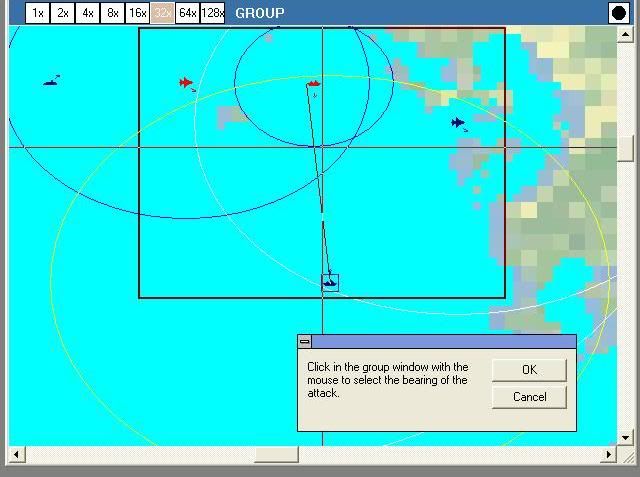Image resolution: width=640 pixels, height=477 pixels.
Task: Click the vertical scrollbar thumb
Action: 625,148
